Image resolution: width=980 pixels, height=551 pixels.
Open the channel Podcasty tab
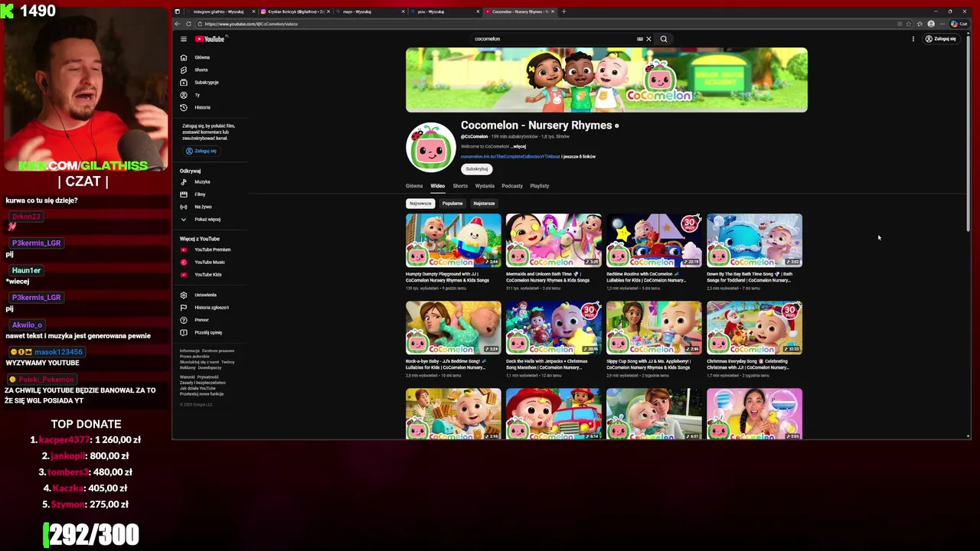(x=512, y=186)
